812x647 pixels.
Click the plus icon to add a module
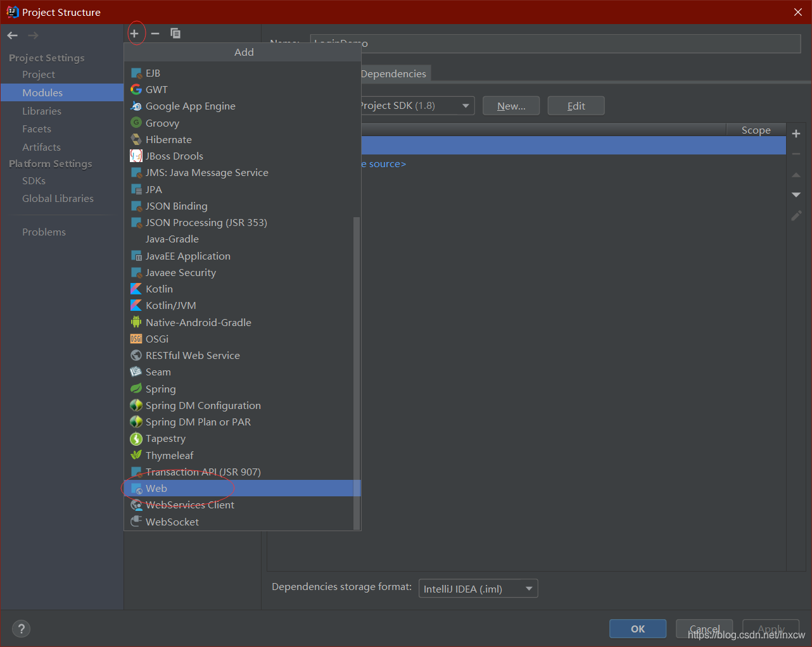pos(134,34)
